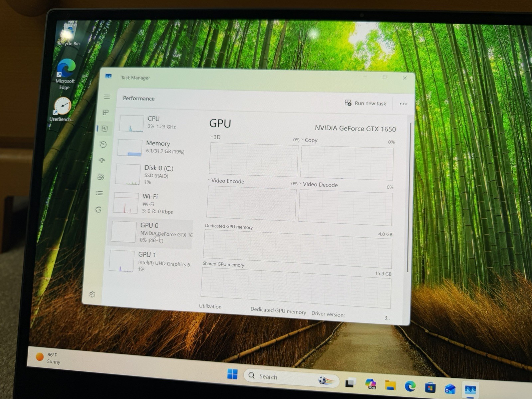Open Microsoft Edge from the taskbar
532x399 pixels.
(x=410, y=386)
